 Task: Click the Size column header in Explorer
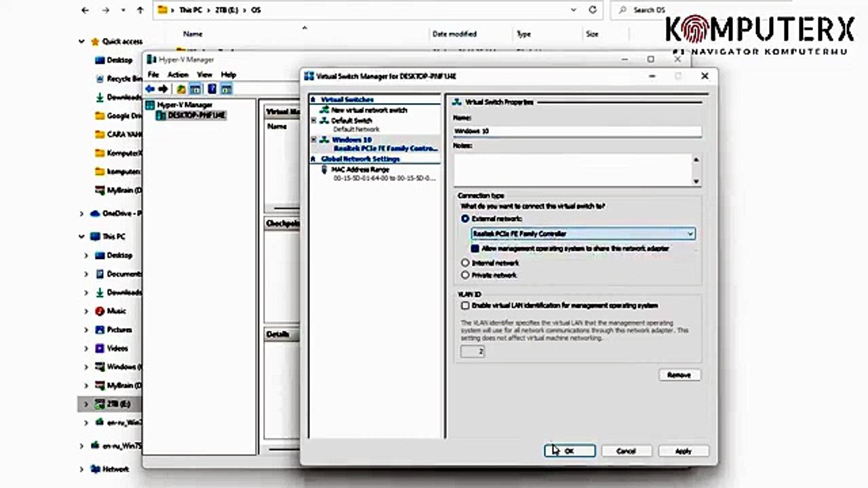(x=592, y=34)
